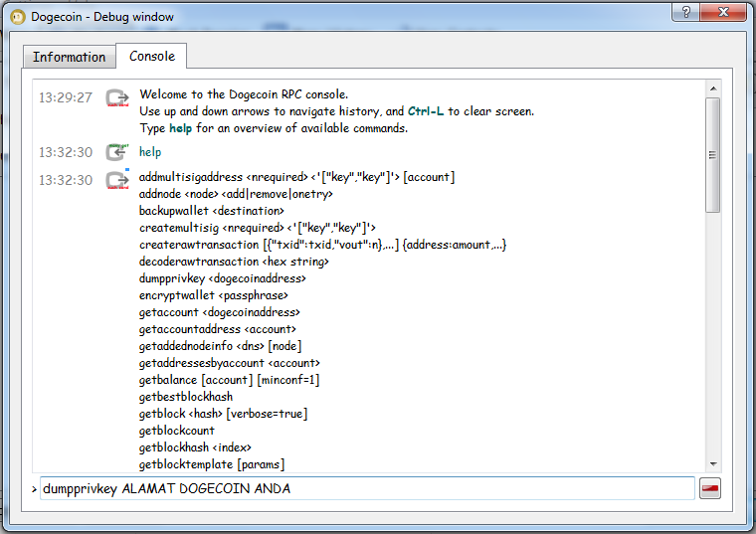Click the 13:29:27 timestamp
Screen dimensions: 756x534
point(65,97)
